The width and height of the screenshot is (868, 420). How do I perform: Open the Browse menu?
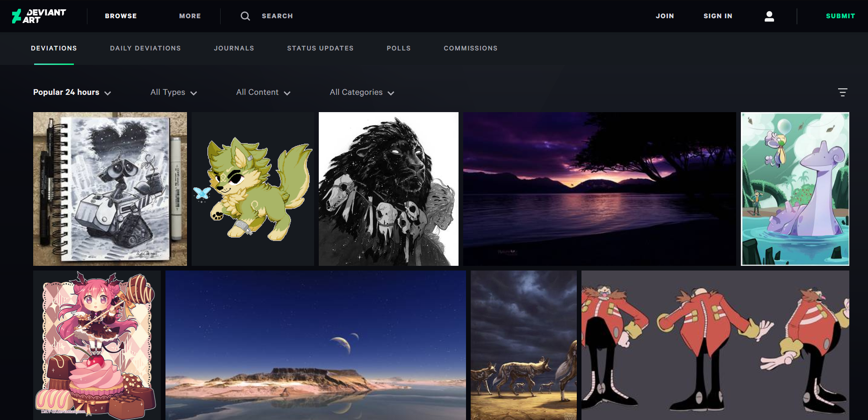121,16
